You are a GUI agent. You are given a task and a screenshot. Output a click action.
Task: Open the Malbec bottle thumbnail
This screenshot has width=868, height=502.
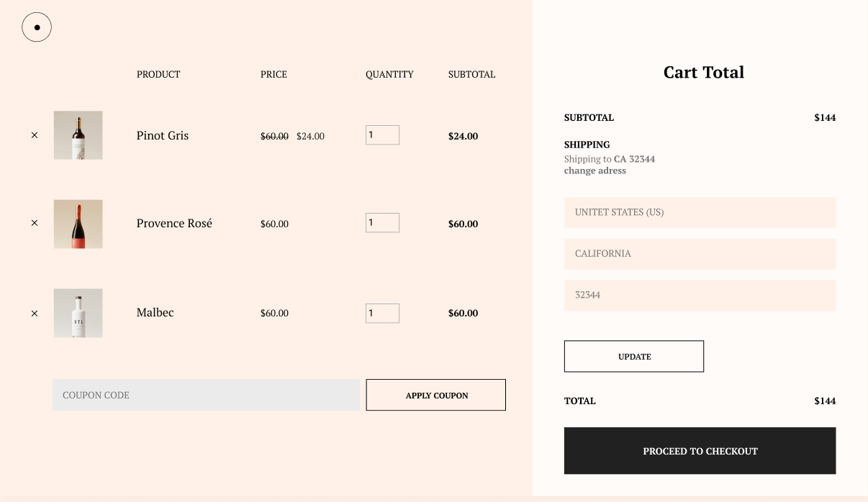point(78,313)
